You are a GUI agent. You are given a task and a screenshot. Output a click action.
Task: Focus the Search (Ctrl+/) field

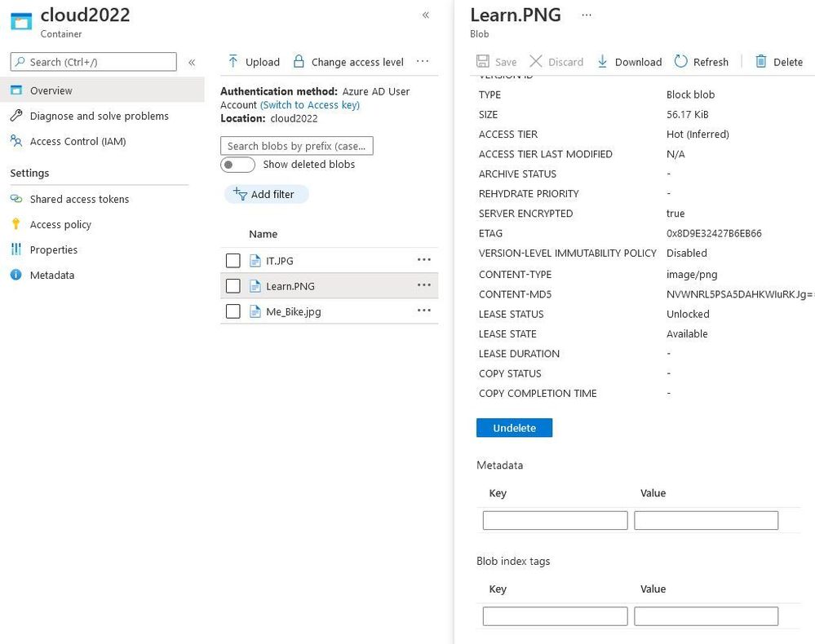tap(94, 62)
